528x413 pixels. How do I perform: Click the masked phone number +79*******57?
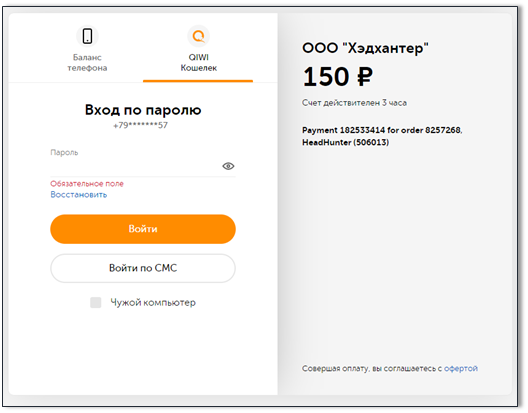(x=140, y=125)
